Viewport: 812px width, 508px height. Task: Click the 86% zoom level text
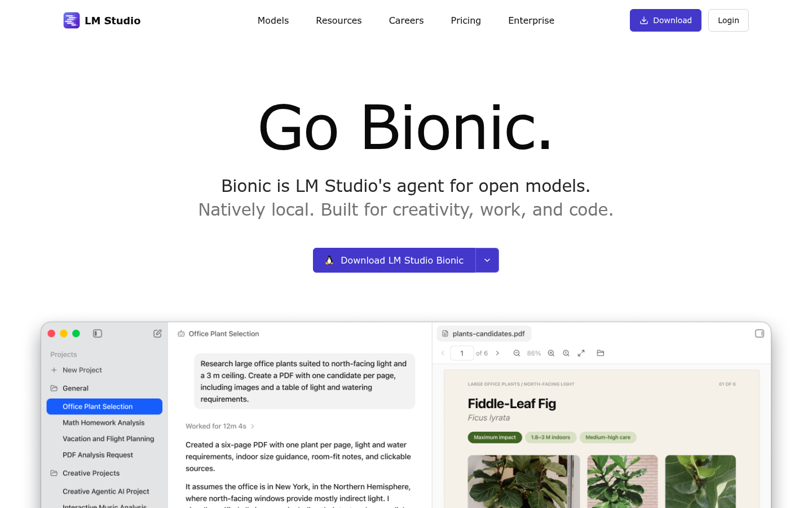click(x=534, y=353)
